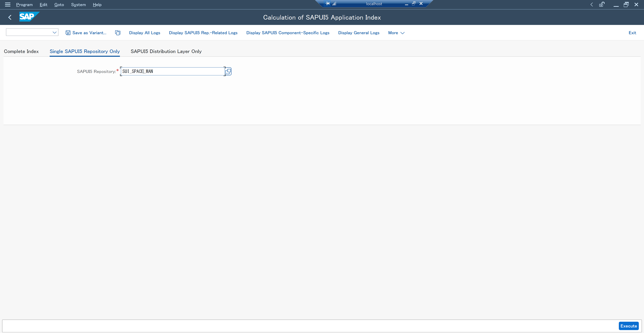Click the back arrow next to SAP logo
644x333 pixels.
coord(10,17)
